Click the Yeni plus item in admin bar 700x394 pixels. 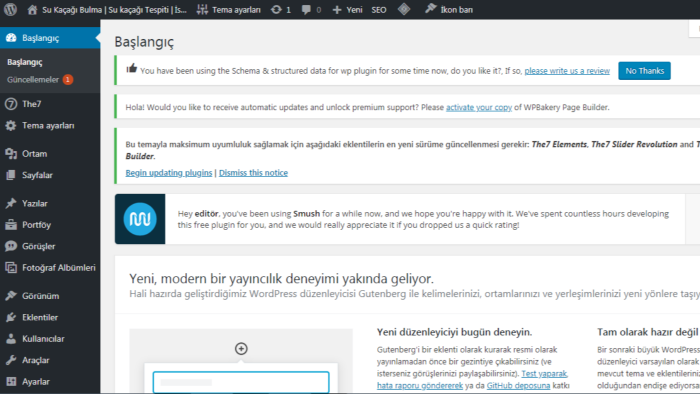pyautogui.click(x=347, y=9)
